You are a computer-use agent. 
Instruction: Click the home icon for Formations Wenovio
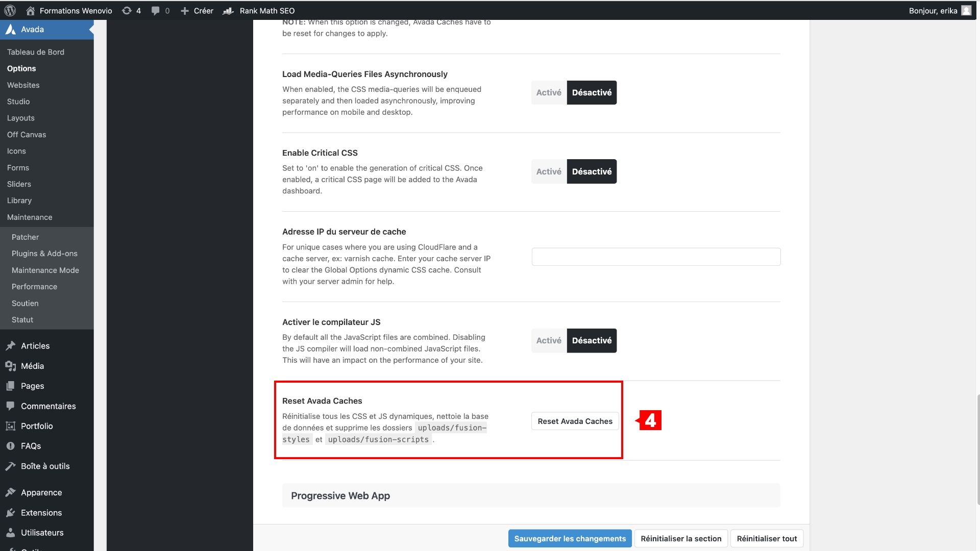[31, 11]
